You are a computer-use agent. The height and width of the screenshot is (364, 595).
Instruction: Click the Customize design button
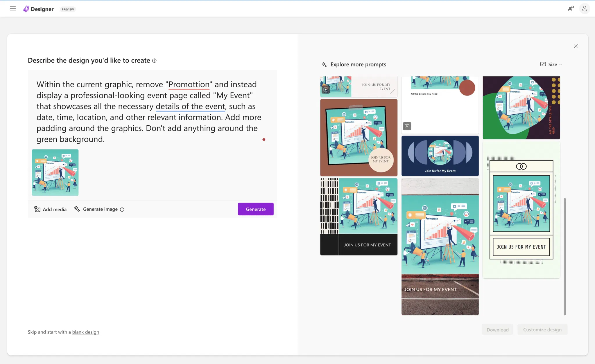(x=542, y=329)
